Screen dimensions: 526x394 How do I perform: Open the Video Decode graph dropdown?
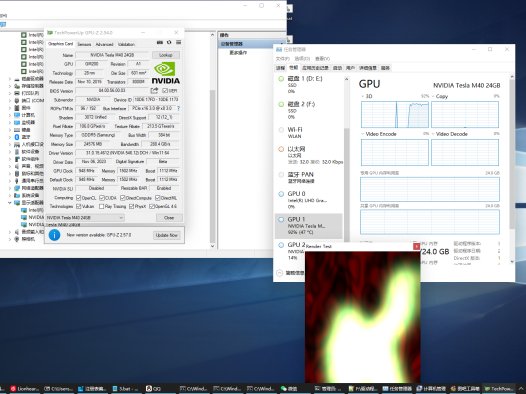[433, 134]
